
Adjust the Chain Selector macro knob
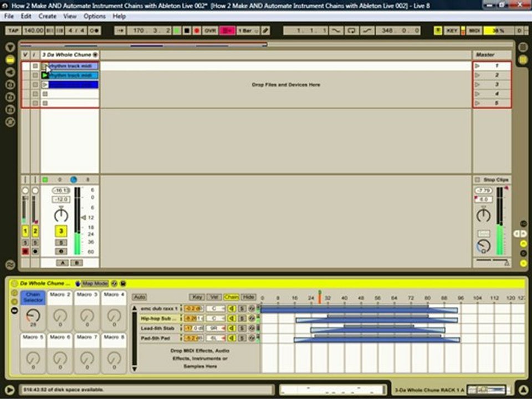[x=33, y=316]
